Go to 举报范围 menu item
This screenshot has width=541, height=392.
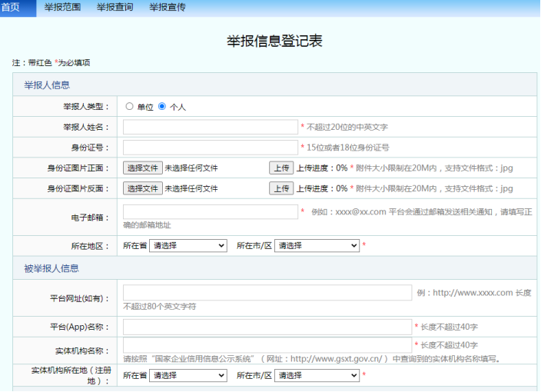[x=62, y=7]
